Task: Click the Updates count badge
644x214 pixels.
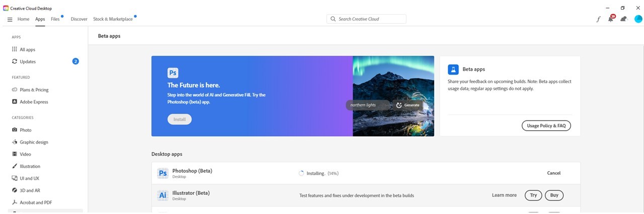Action: [75, 61]
